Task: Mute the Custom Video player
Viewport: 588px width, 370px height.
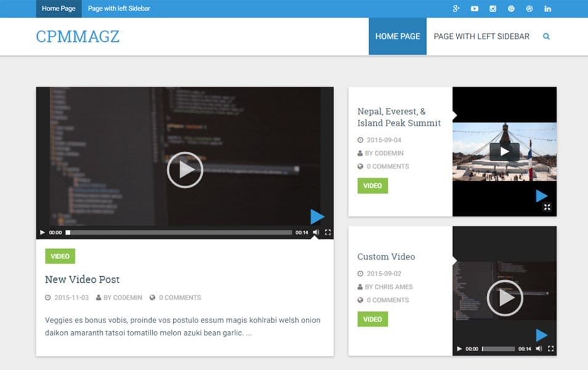Action: pyautogui.click(x=539, y=348)
